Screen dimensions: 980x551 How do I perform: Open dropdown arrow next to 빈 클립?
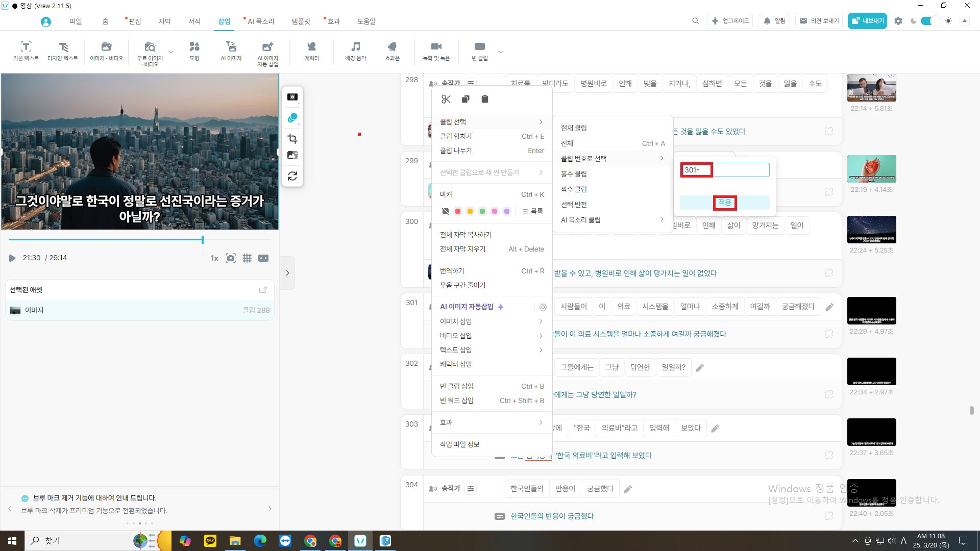(x=501, y=52)
